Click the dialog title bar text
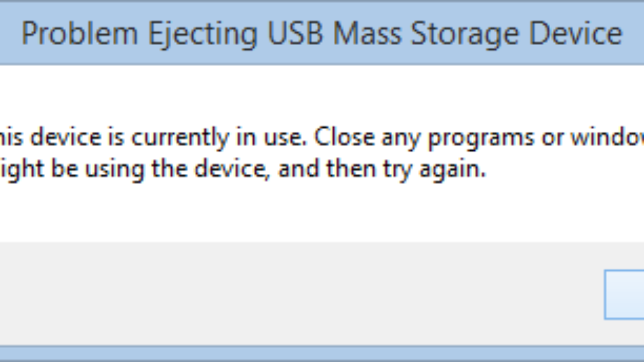Viewport: 644px width, 362px height. 322,34
